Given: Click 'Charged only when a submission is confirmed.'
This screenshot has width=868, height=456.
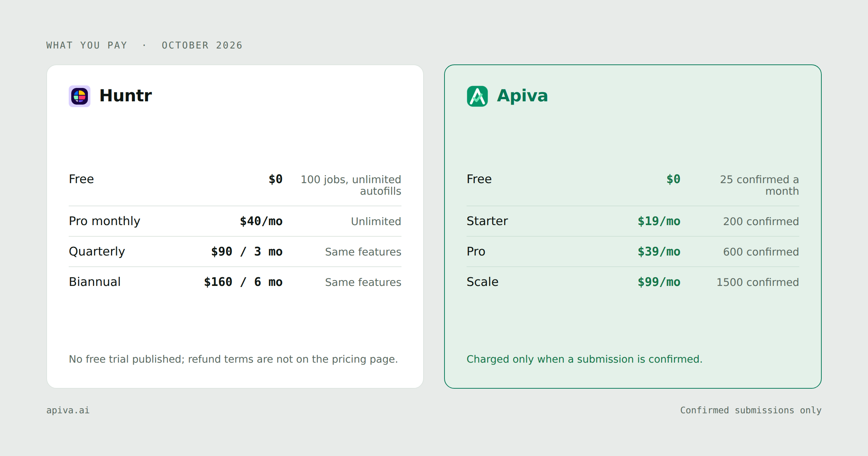Looking at the screenshot, I should click(x=584, y=359).
